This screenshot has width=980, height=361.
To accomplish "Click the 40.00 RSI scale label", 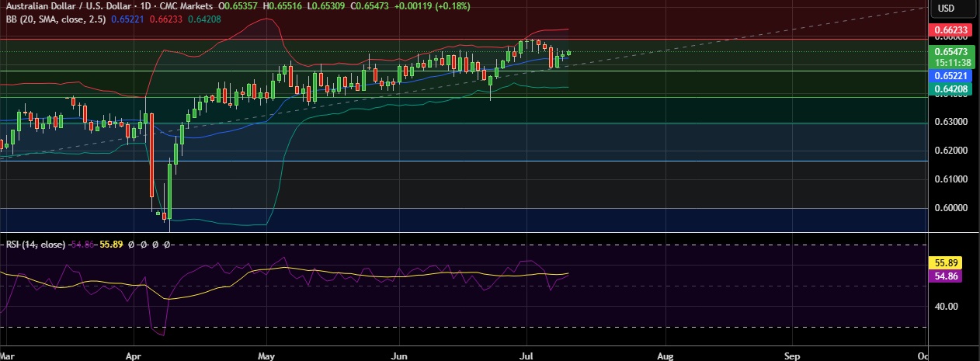I will click(x=945, y=306).
